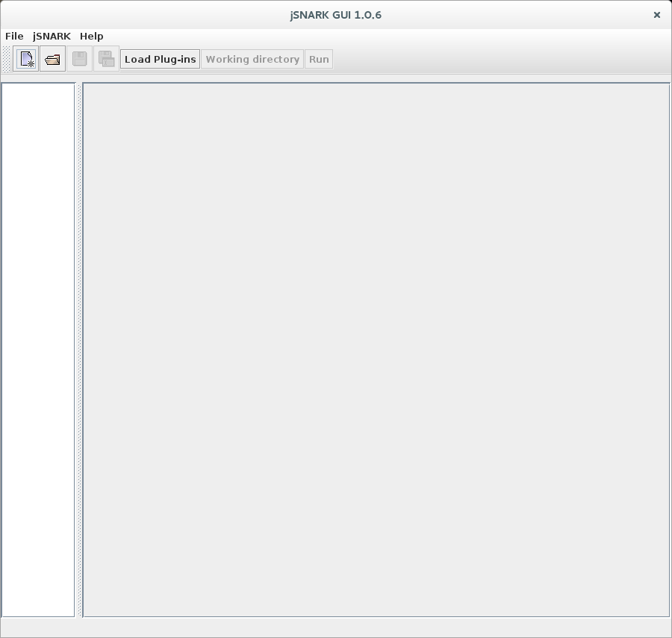The image size is (672, 638).
Task: Open the File menu
Action: click(14, 37)
